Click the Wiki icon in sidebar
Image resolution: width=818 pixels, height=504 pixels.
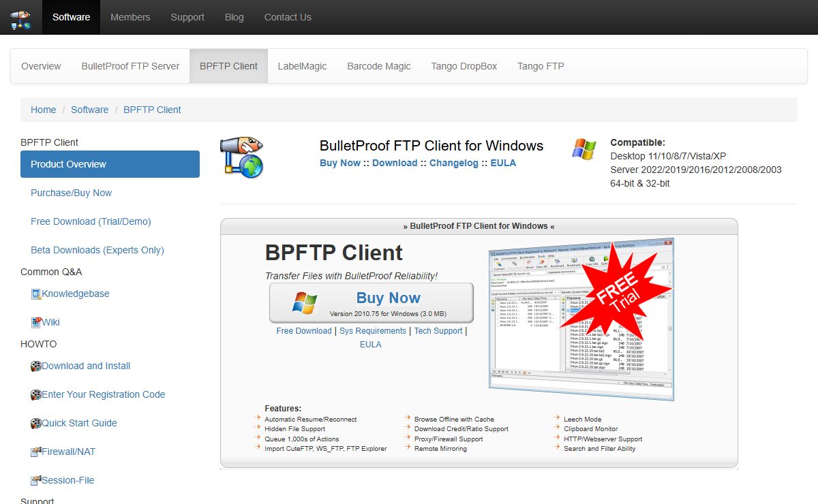pyautogui.click(x=36, y=323)
